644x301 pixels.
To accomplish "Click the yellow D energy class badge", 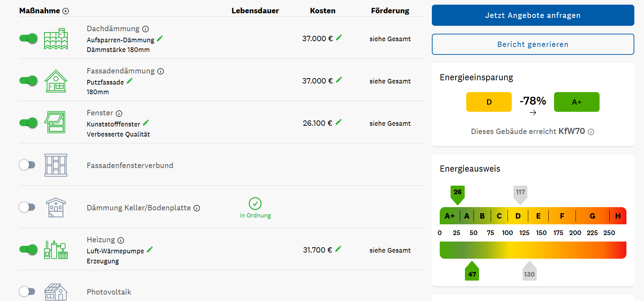I will point(489,102).
